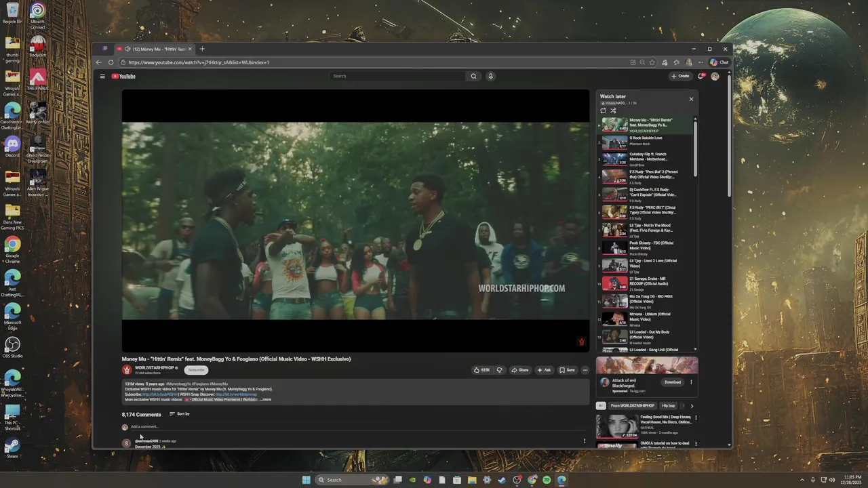Like the Money Mu video
This screenshot has height=488, width=868.
(x=482, y=370)
